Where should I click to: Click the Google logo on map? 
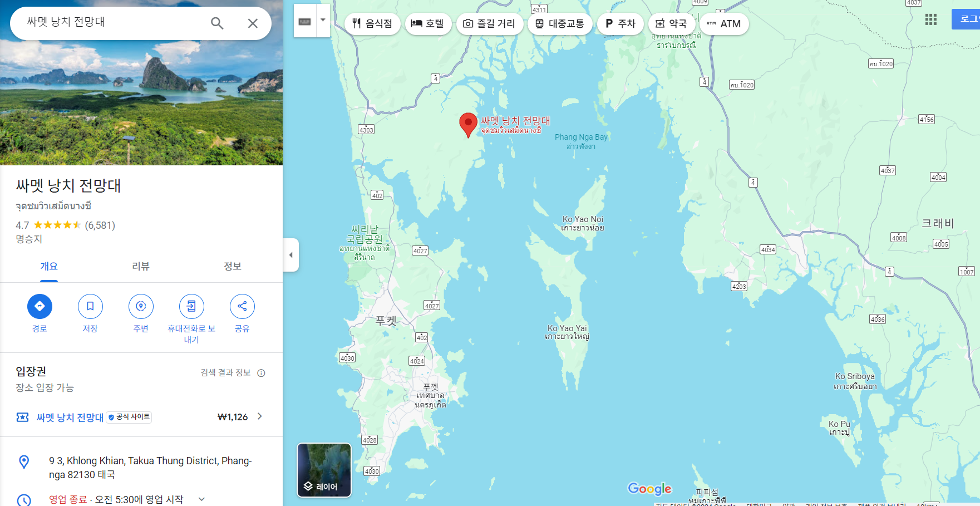click(649, 489)
